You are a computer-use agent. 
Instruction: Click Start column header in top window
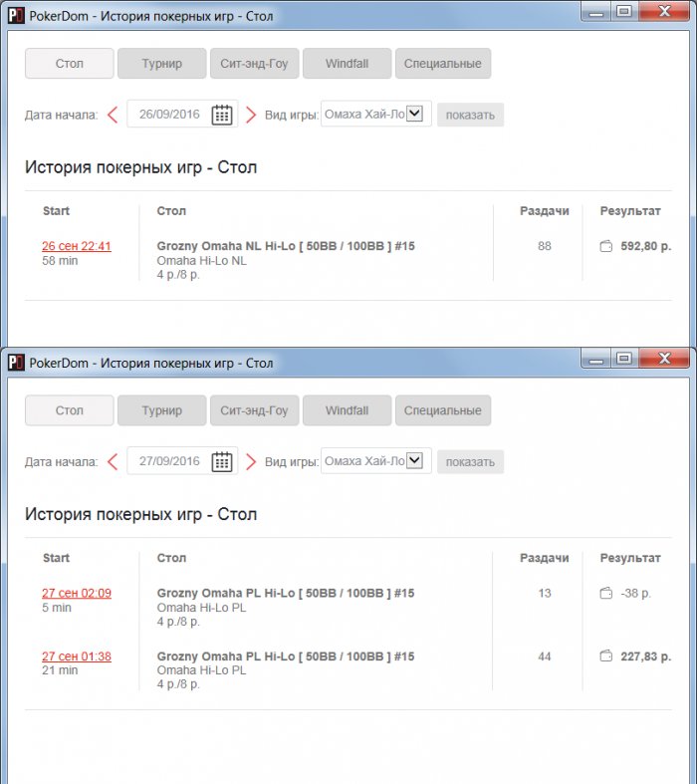[x=56, y=211]
